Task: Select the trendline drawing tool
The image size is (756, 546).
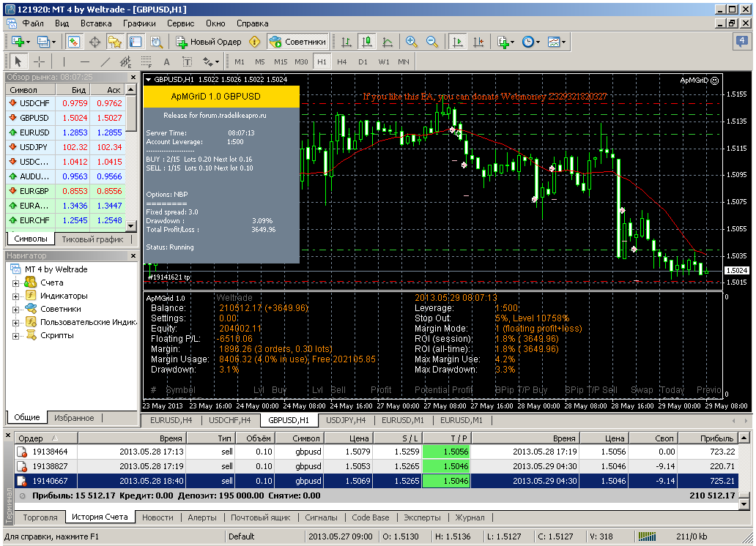Action: pyautogui.click(x=105, y=61)
